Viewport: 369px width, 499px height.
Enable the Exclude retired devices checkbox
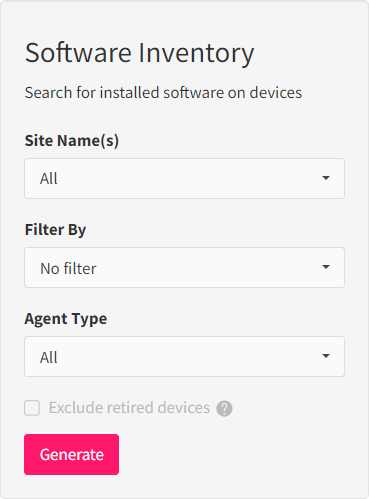(32, 408)
